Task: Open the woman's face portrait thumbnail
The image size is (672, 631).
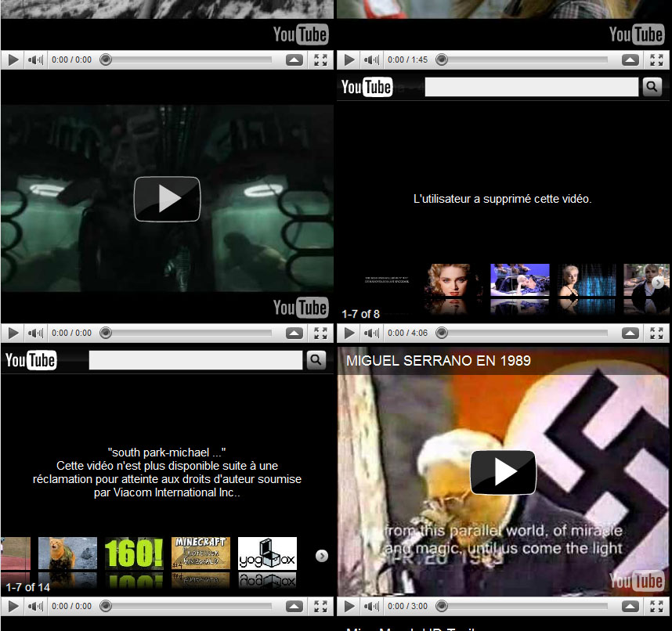Action: pos(453,279)
